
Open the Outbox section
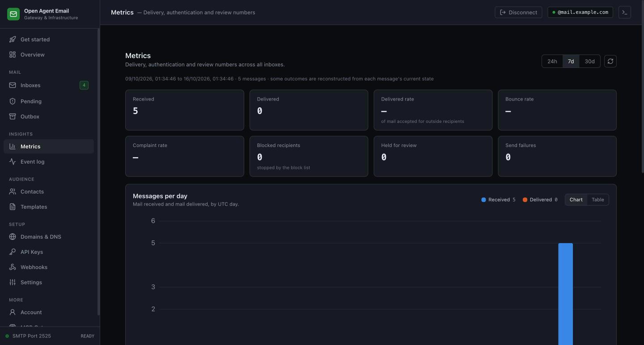49,116
